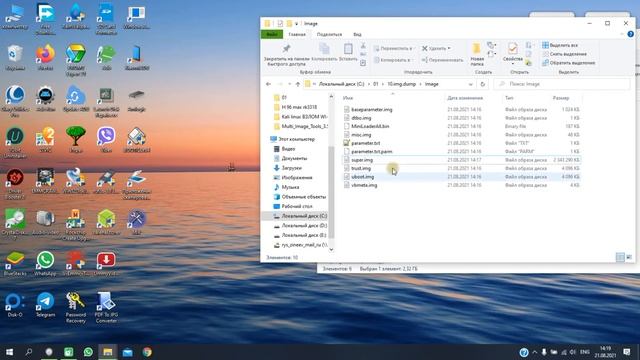This screenshot has width=640, height=360.
Task: Select the file uboot.img
Action: pos(362,177)
